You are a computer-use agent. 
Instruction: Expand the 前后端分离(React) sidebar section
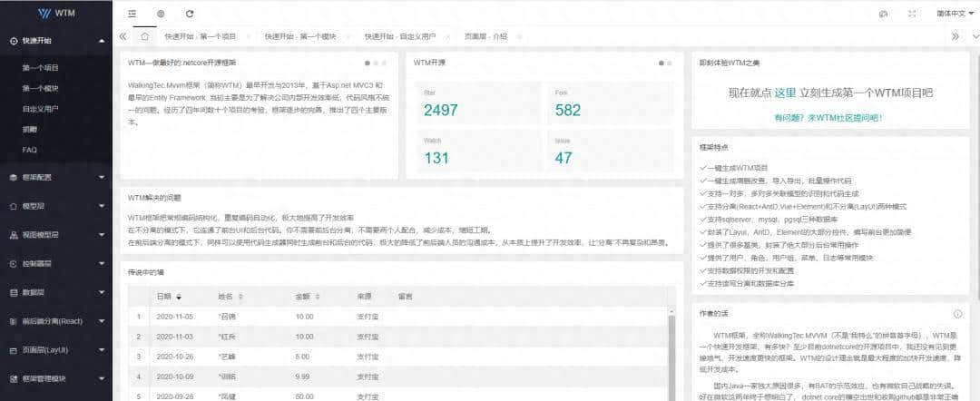click(55, 321)
